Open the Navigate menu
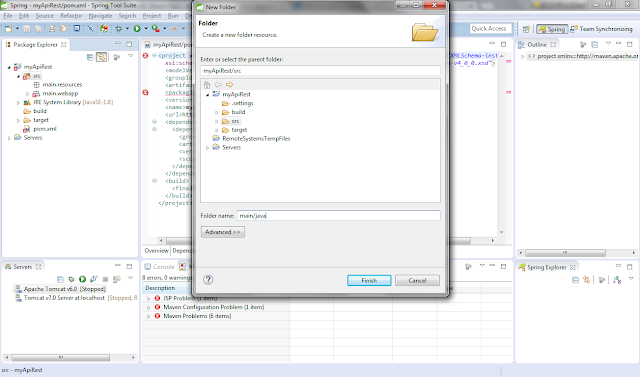This screenshot has height=377, width=640. [100, 16]
